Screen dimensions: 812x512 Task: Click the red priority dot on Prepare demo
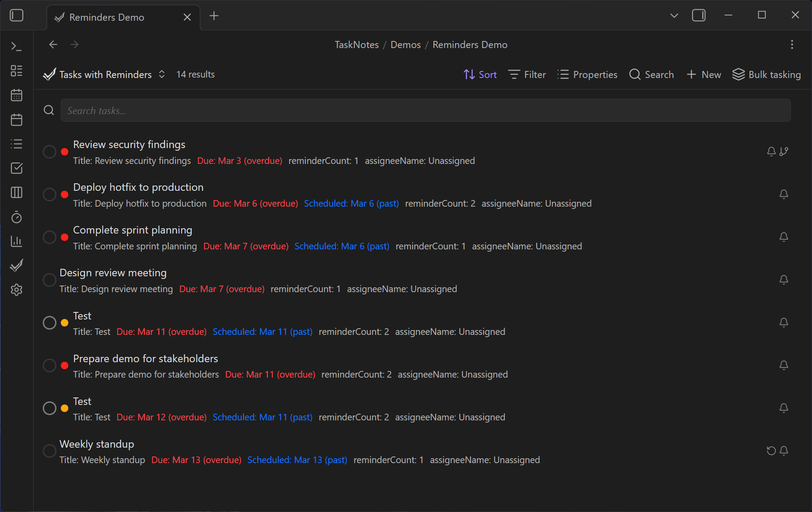pyautogui.click(x=64, y=366)
